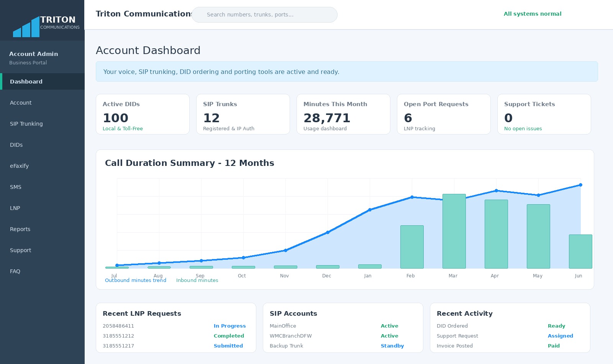Image resolution: width=613 pixels, height=364 pixels.
Task: Click the Call Duration Summary chart title
Action: (190, 163)
